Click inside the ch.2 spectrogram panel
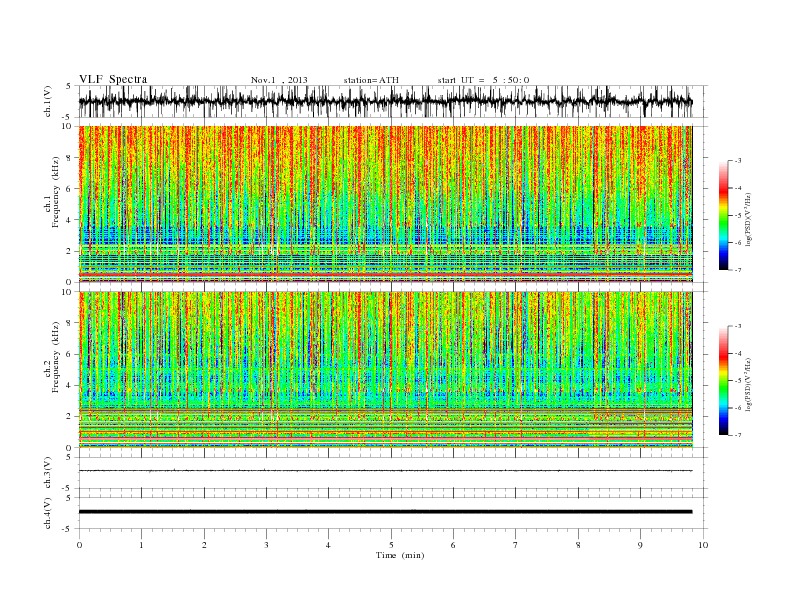 click(385, 370)
